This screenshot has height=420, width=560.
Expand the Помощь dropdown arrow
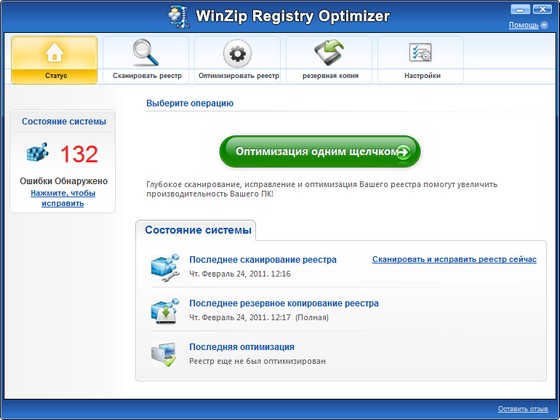(544, 25)
